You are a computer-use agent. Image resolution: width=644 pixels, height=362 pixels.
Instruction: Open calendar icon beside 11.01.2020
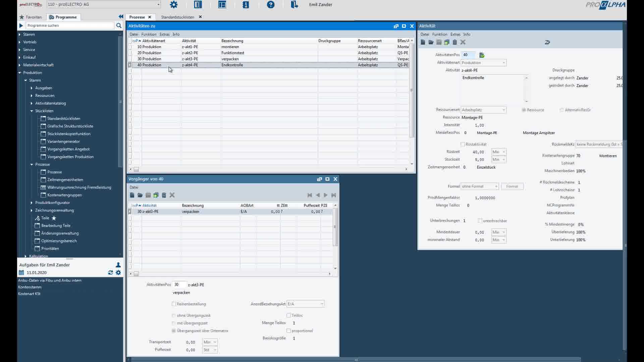pyautogui.click(x=21, y=273)
